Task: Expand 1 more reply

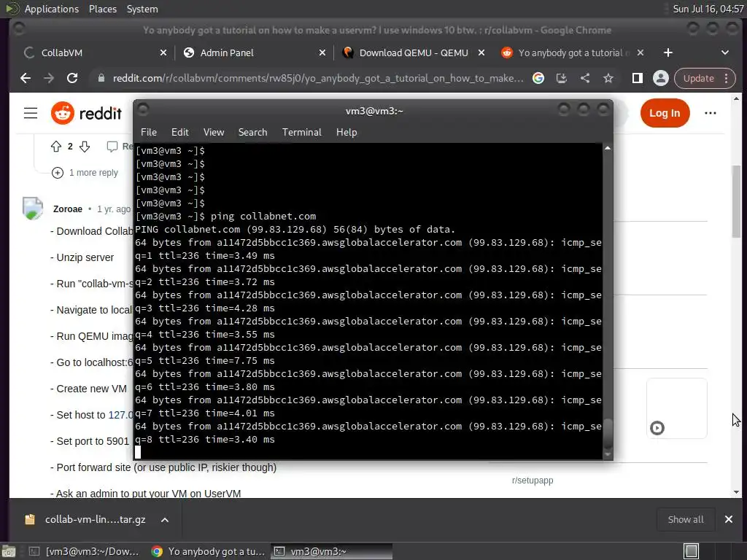Action: [85, 172]
